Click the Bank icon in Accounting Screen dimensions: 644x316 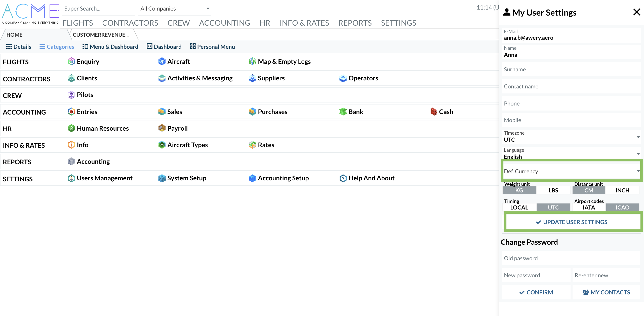(x=343, y=112)
